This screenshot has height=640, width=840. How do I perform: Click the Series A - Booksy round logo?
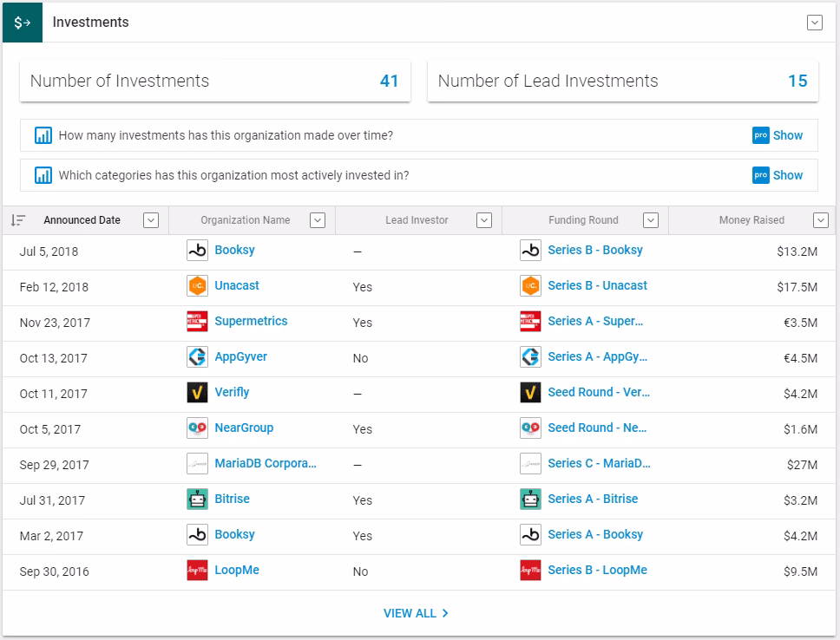click(x=530, y=534)
